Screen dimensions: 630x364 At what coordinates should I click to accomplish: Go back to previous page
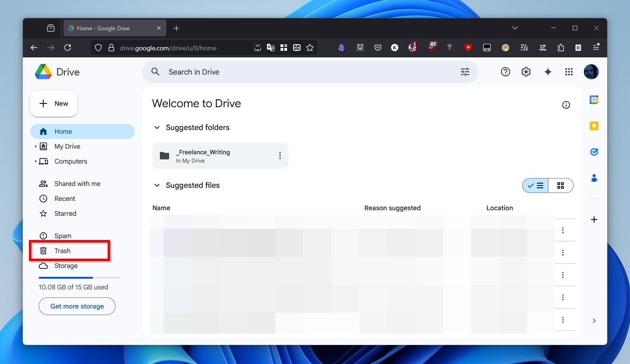[34, 48]
